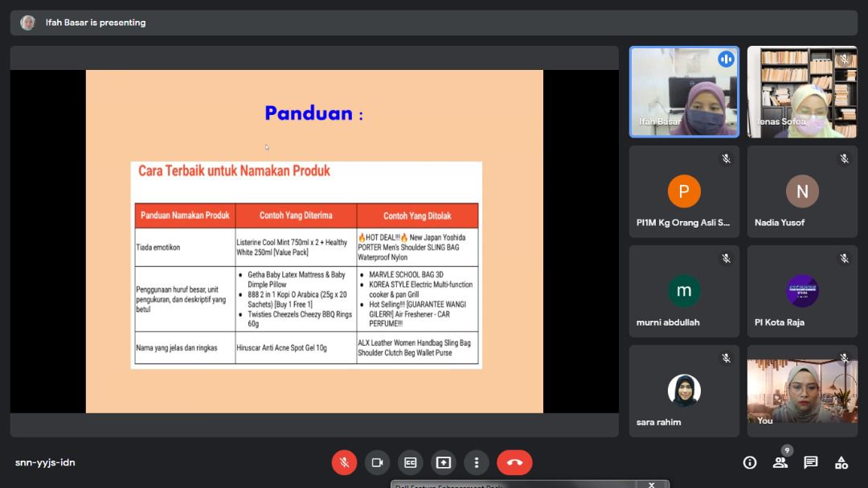Open the meeting details info icon
The height and width of the screenshot is (488, 868).
[x=750, y=462]
